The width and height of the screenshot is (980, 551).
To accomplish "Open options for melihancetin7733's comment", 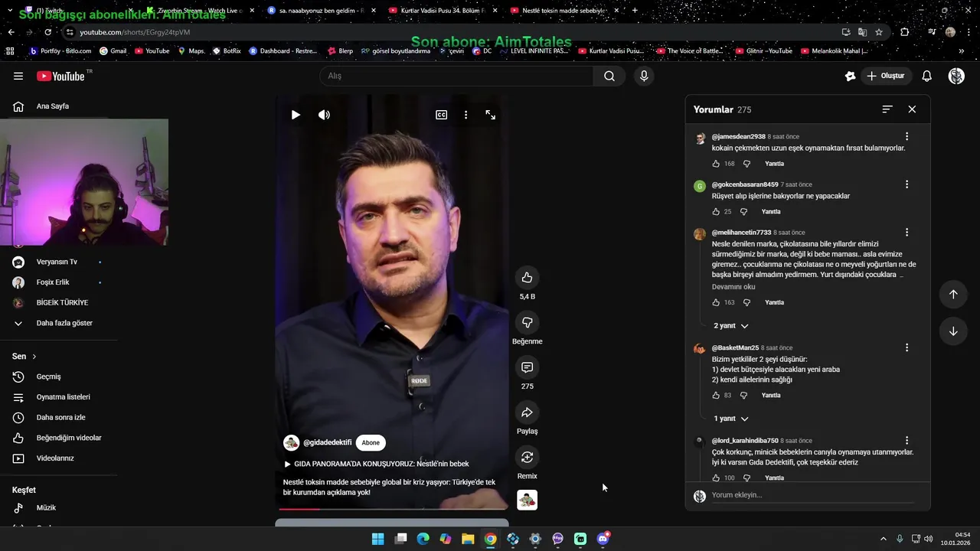I will click(x=906, y=232).
